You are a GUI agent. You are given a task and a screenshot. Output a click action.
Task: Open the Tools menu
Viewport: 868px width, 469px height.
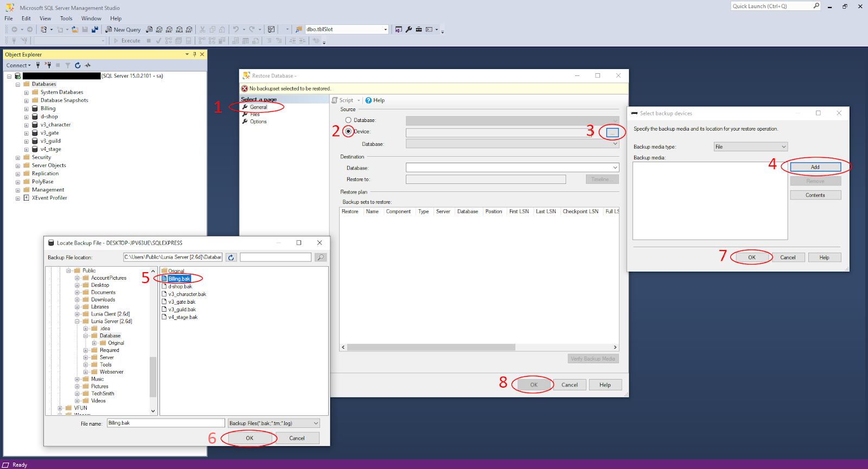click(x=66, y=18)
